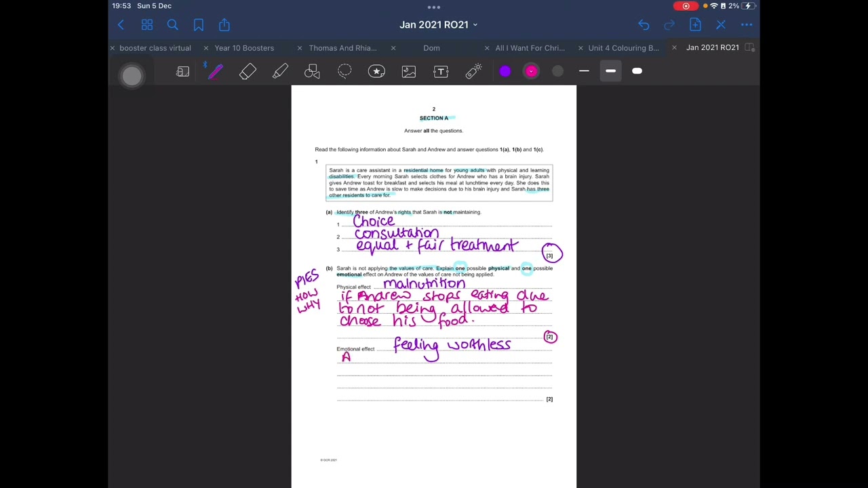Tap the multitasking three dots
This screenshot has width=868, height=488.
(434, 7)
